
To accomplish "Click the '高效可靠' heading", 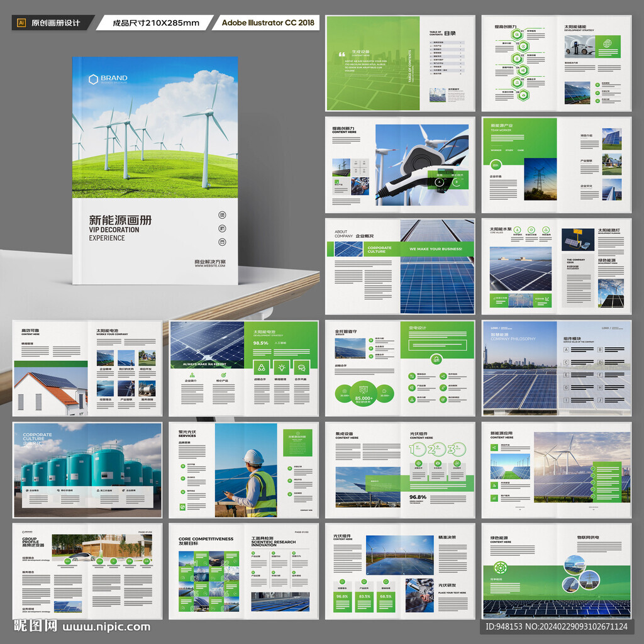I will 30,330.
